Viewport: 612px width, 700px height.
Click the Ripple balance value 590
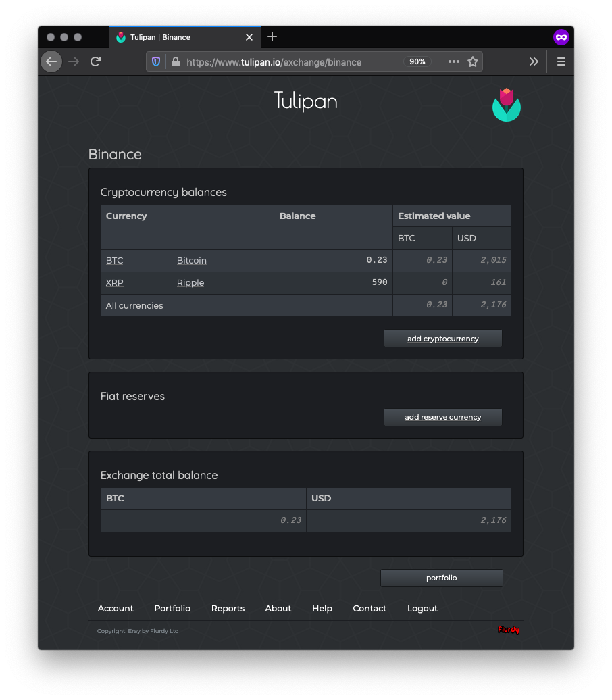pyautogui.click(x=380, y=282)
